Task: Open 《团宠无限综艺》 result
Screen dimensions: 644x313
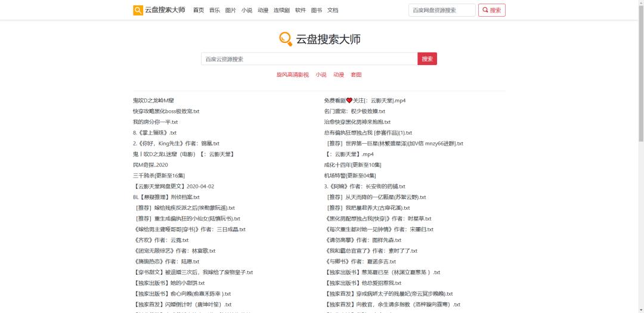Action: click(x=174, y=250)
